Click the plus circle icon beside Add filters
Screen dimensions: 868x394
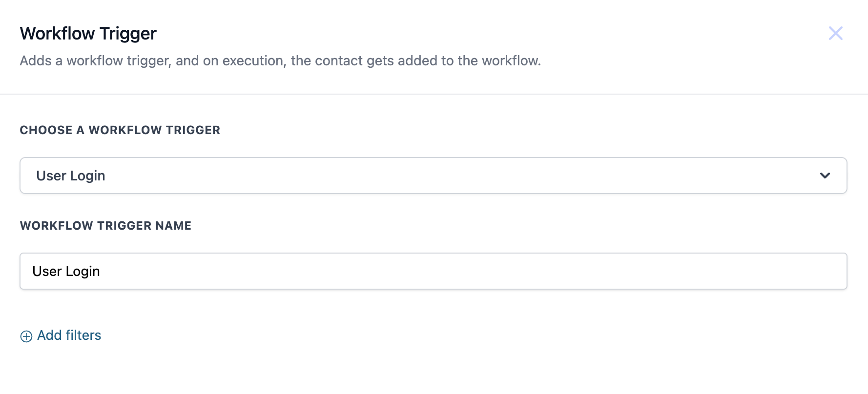(26, 336)
